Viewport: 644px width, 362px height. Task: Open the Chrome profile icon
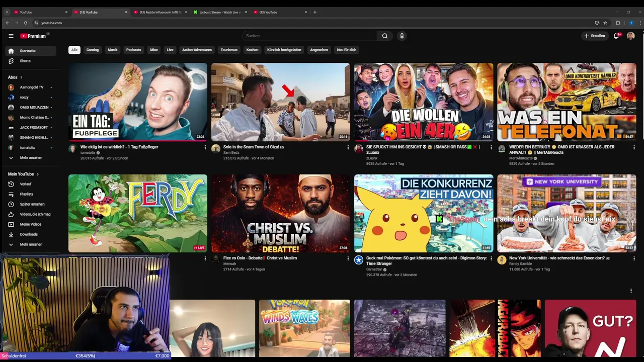pyautogui.click(x=631, y=23)
